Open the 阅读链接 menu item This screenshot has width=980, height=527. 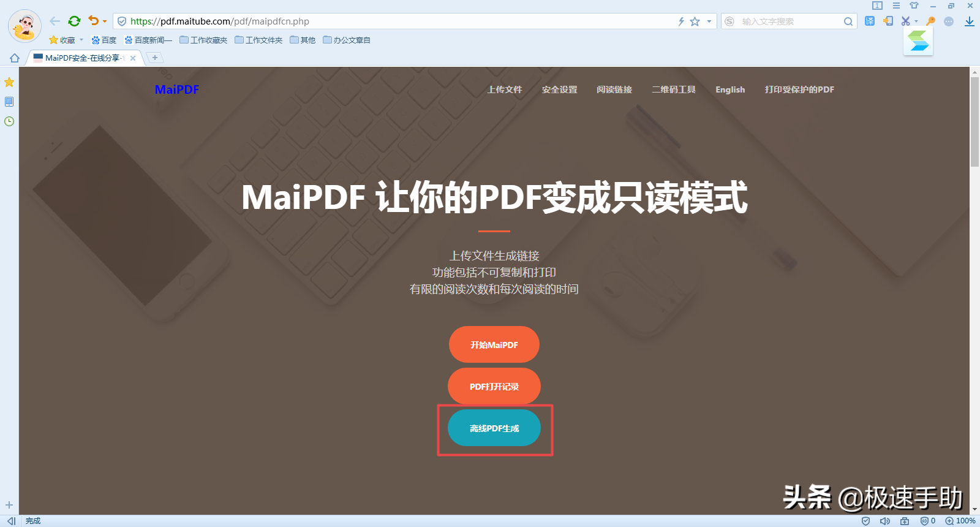[x=614, y=89]
